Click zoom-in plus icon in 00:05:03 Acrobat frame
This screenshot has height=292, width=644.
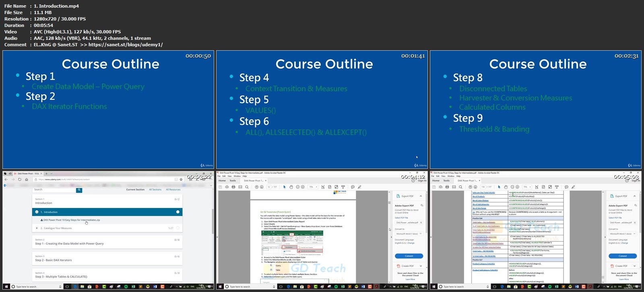[518, 187]
